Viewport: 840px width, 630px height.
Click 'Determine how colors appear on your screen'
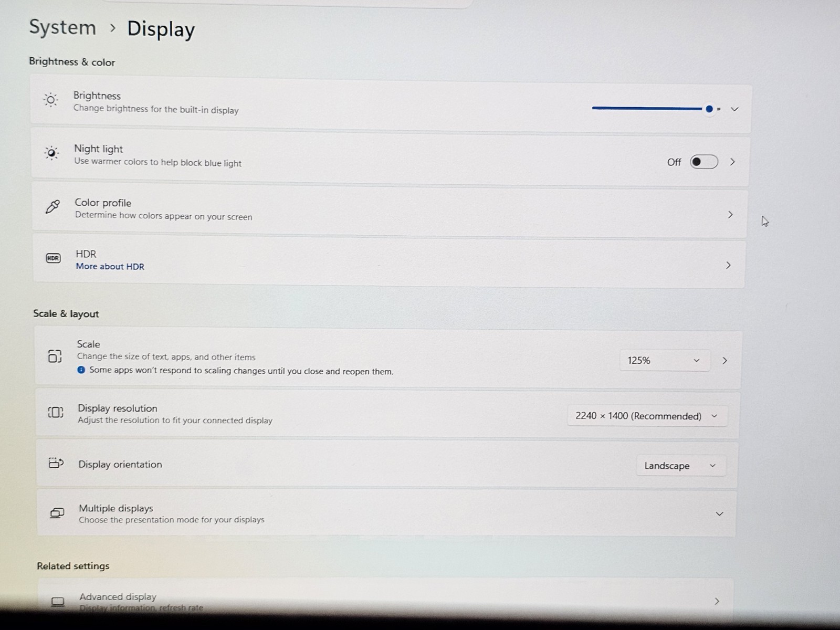point(164,216)
